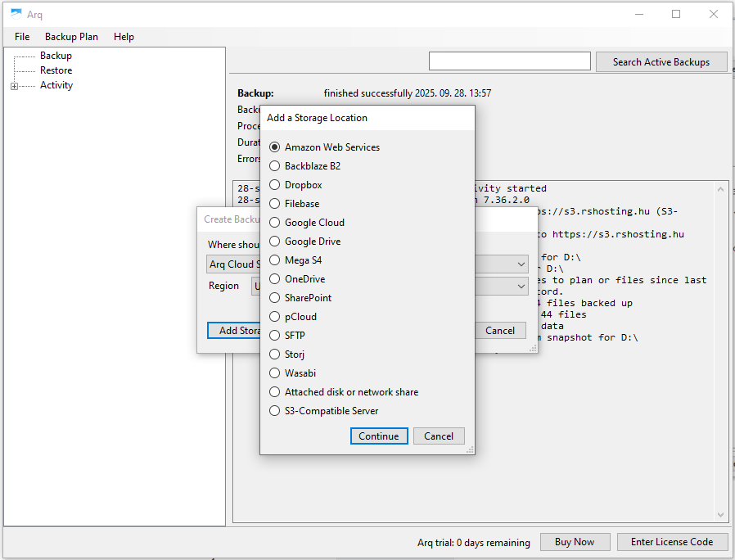Select the Backblaze B2 radio option
Screen dimensions: 735x560
pyautogui.click(x=275, y=166)
